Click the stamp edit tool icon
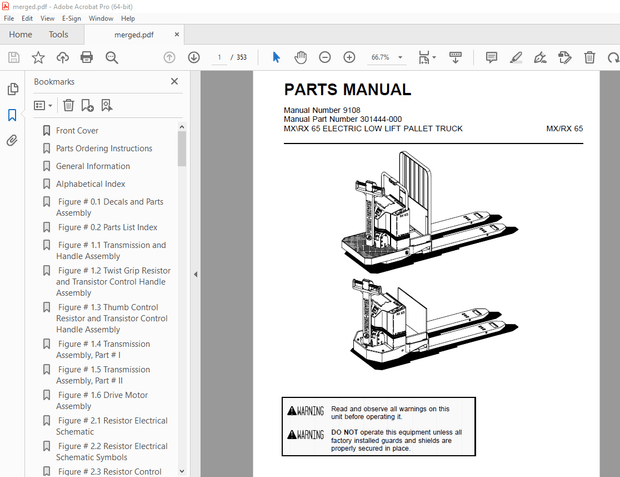620x477 pixels. [x=565, y=58]
